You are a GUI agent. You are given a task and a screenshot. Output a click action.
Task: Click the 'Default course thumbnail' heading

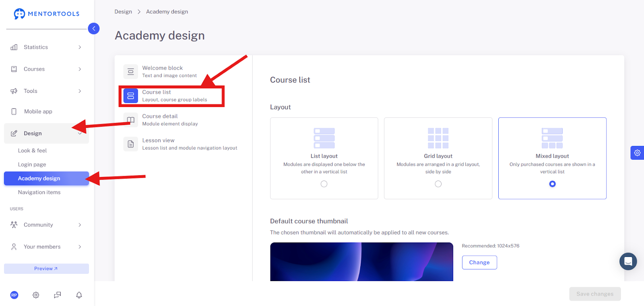[x=309, y=221]
